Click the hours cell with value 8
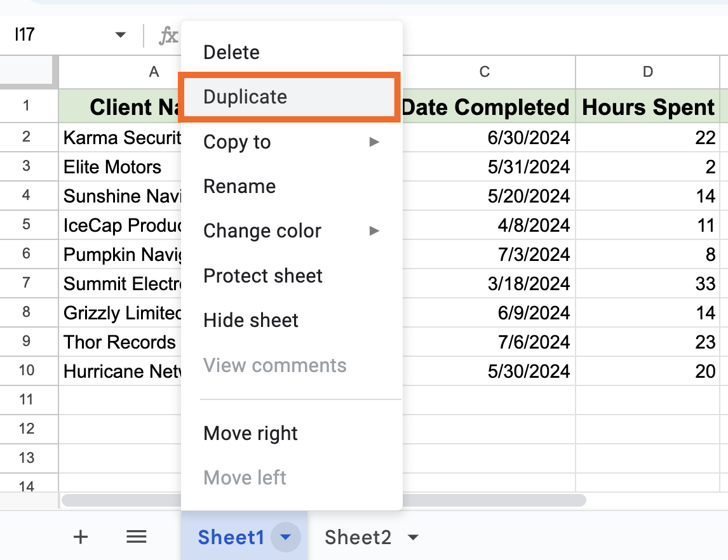Image resolution: width=728 pixels, height=560 pixels. pyautogui.click(x=648, y=254)
